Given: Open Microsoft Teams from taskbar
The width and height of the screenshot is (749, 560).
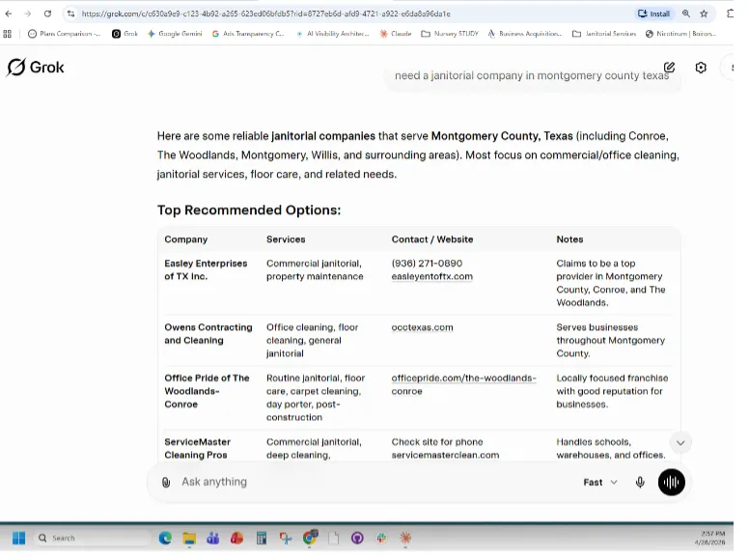Looking at the screenshot, I should pyautogui.click(x=213, y=539).
